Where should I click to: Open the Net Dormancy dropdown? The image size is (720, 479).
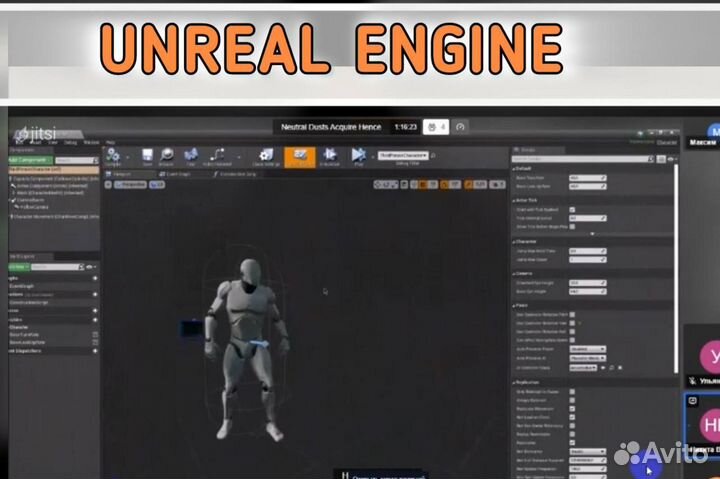tap(588, 452)
